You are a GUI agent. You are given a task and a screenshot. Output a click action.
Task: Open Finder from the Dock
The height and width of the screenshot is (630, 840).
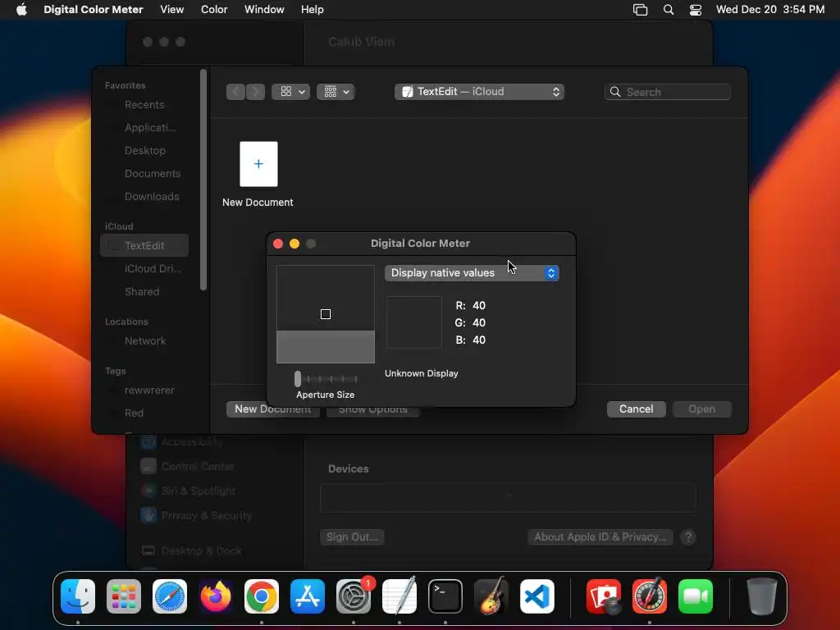78,596
